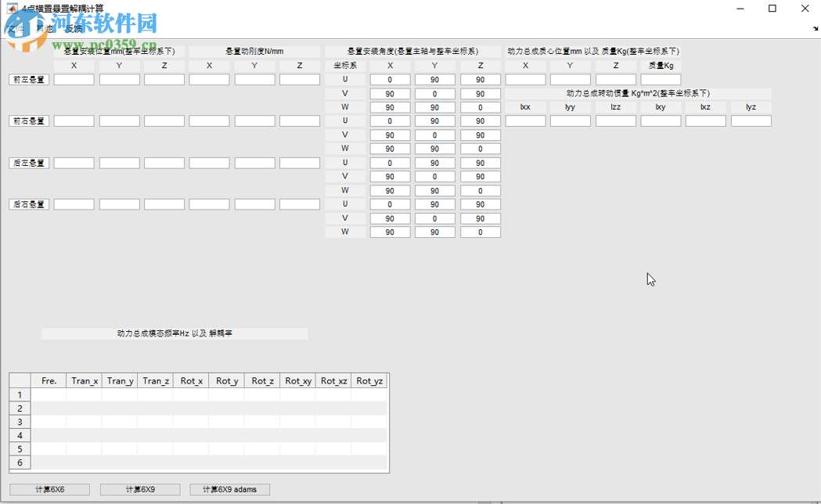Click the 动力总成模态频率Hz 以及 解耦率 label
Viewport: 821px width, 504px height.
coord(175,333)
